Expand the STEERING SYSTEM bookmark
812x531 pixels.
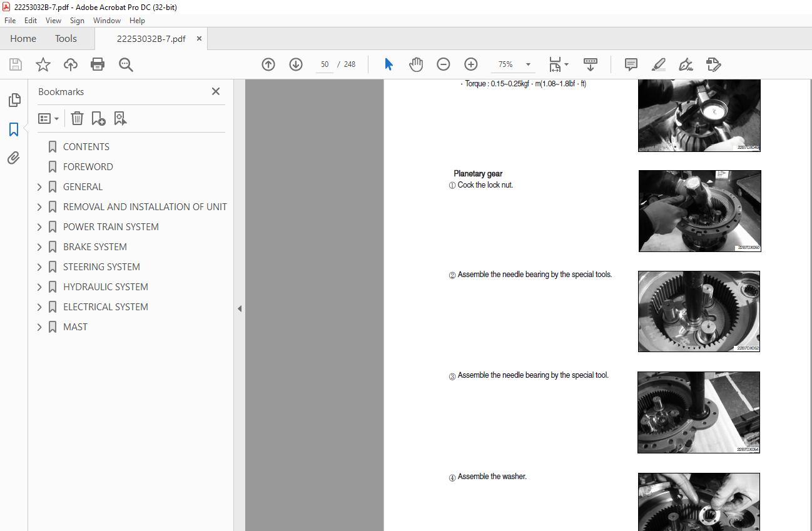click(x=39, y=267)
